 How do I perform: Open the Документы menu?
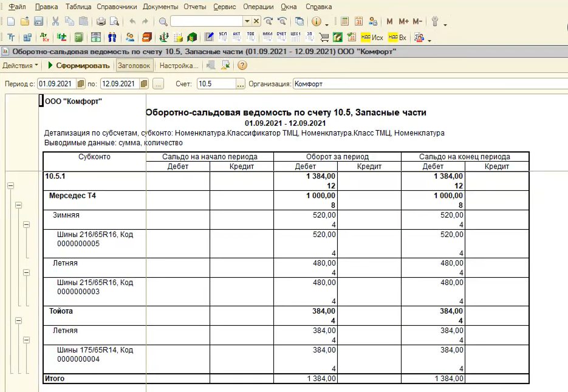coord(160,7)
